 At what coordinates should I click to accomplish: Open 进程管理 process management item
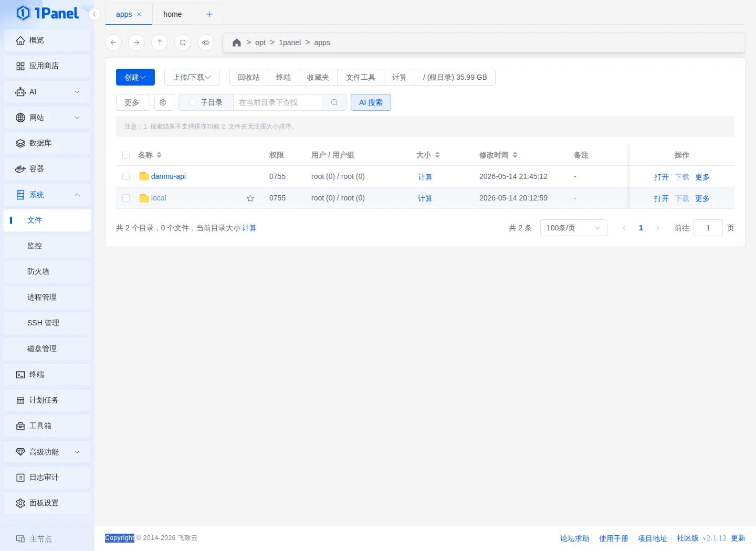(47, 298)
